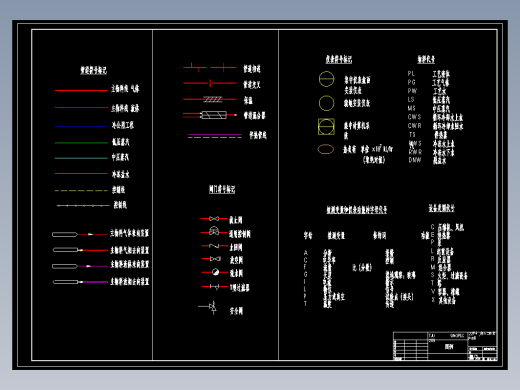Click the SINOPEC text in the title block
Screen dimensions: 520x390
[x=457, y=336]
